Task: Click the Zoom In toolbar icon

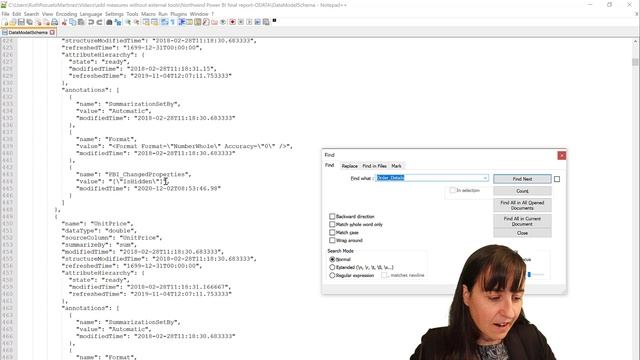Action: click(128, 22)
